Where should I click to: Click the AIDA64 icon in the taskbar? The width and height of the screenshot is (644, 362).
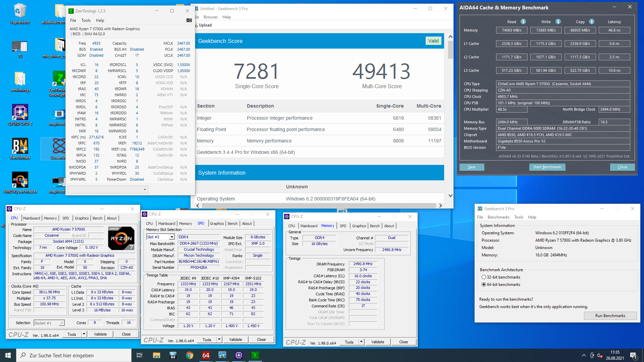tap(206, 355)
